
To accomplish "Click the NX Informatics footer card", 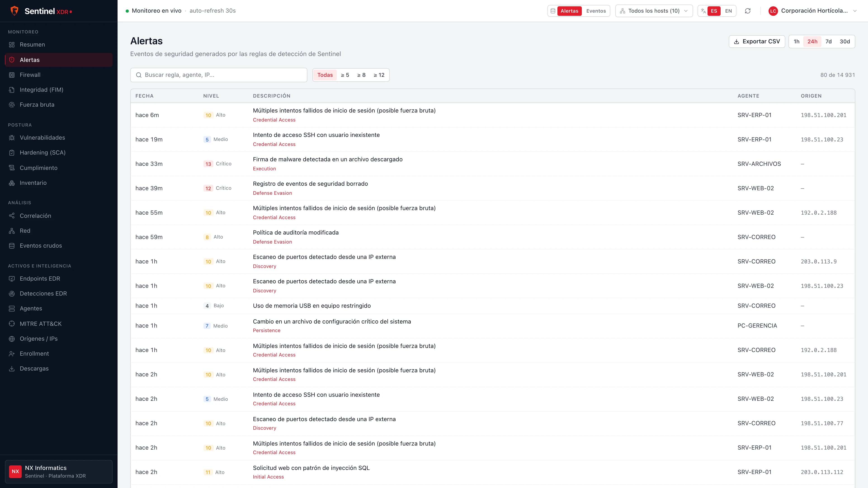I will [59, 472].
